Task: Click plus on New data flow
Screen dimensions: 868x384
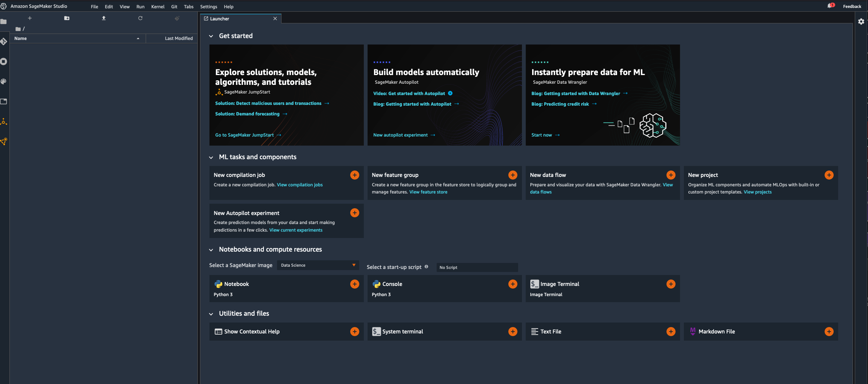Action: (x=671, y=175)
